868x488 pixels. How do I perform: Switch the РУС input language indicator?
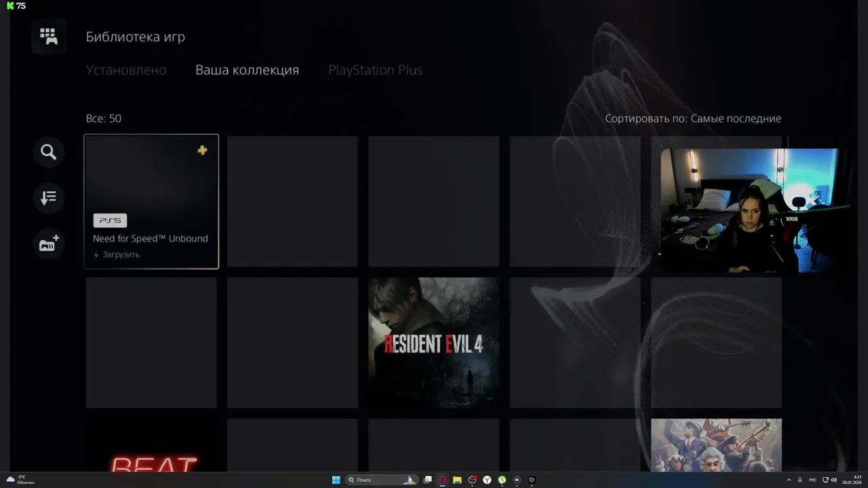[x=812, y=480]
